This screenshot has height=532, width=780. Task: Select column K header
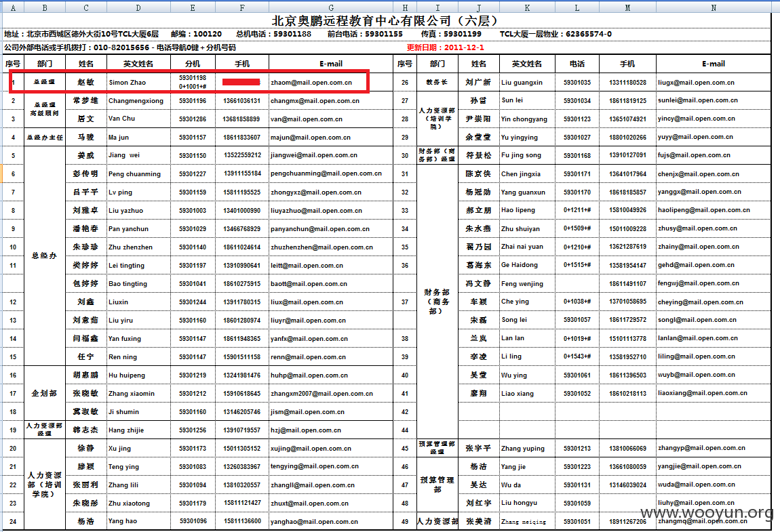point(527,7)
